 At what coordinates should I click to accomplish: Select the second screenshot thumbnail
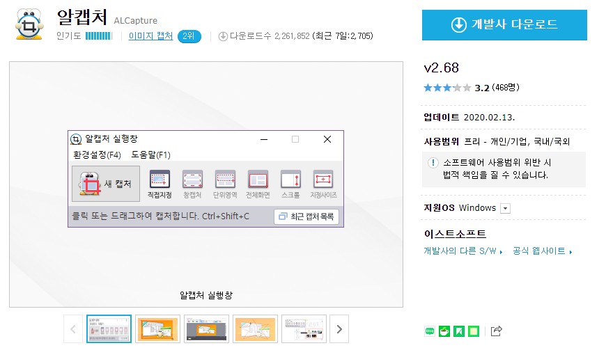coord(157,329)
